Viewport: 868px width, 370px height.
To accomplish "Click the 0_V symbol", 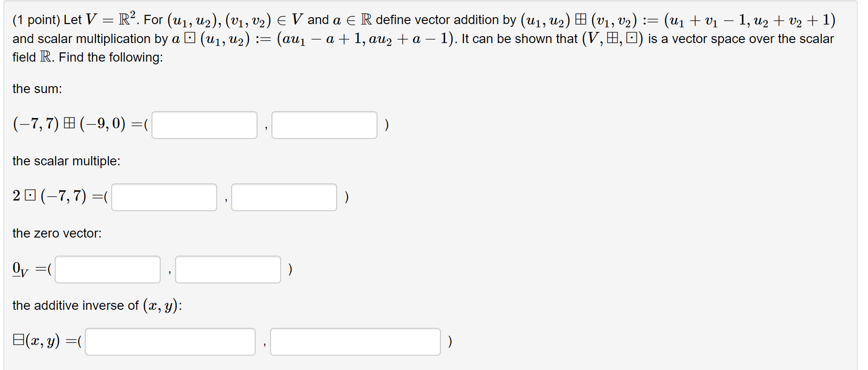I will coord(20,269).
